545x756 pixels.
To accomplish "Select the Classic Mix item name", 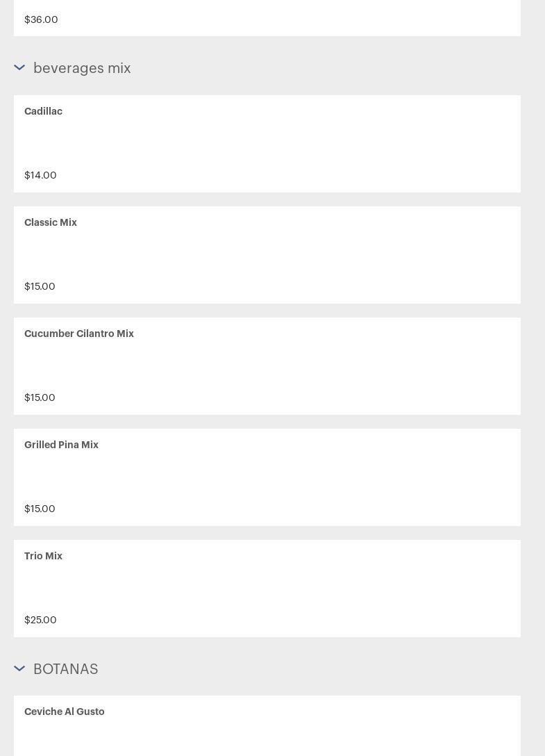I will [x=51, y=222].
